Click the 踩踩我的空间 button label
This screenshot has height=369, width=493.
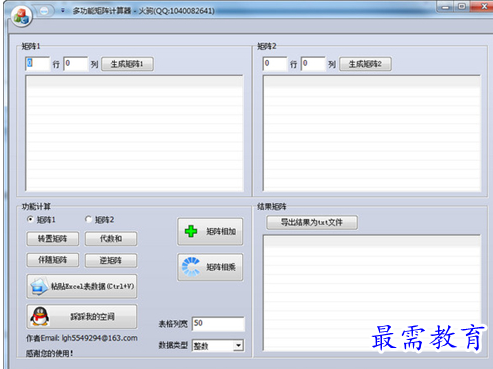click(92, 317)
